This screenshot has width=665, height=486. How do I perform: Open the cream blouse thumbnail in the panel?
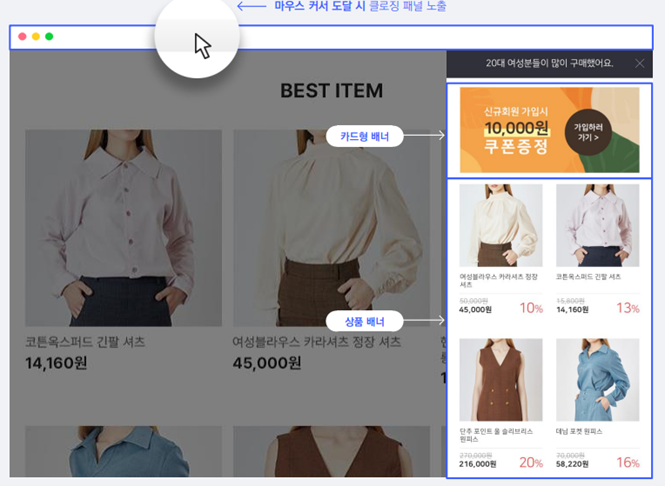(501, 225)
